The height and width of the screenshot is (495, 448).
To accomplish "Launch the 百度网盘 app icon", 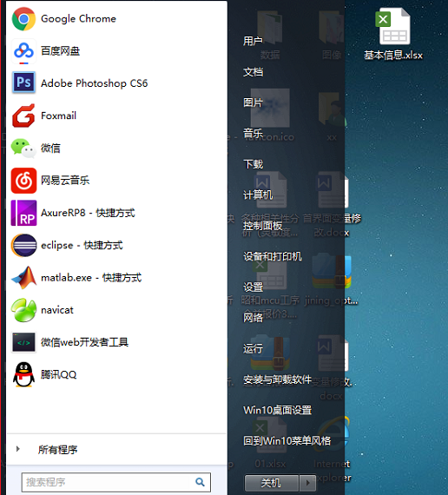I will tap(23, 51).
